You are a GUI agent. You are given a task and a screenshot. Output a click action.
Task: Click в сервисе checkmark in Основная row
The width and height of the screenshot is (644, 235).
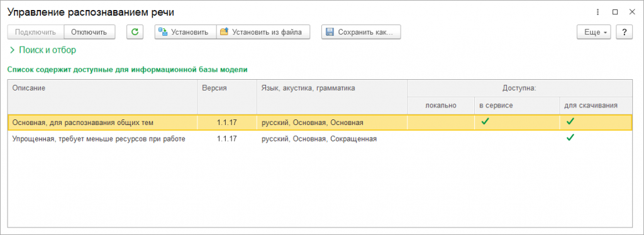[x=485, y=121]
